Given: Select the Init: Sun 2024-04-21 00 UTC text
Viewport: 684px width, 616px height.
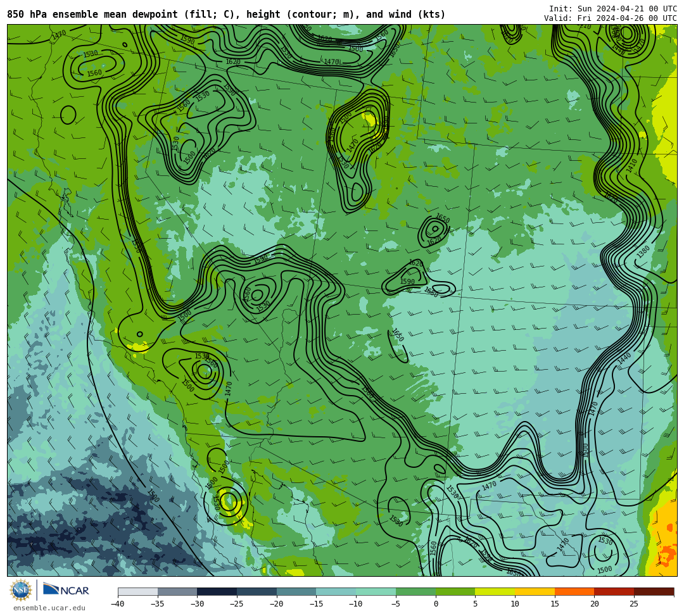Looking at the screenshot, I should click(612, 9).
